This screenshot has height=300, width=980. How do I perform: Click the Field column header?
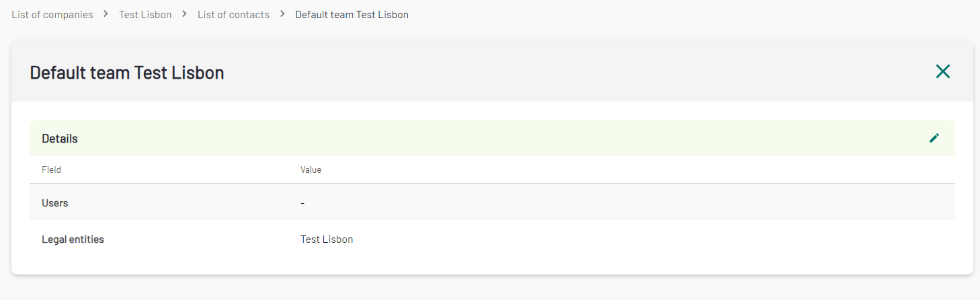[51, 170]
